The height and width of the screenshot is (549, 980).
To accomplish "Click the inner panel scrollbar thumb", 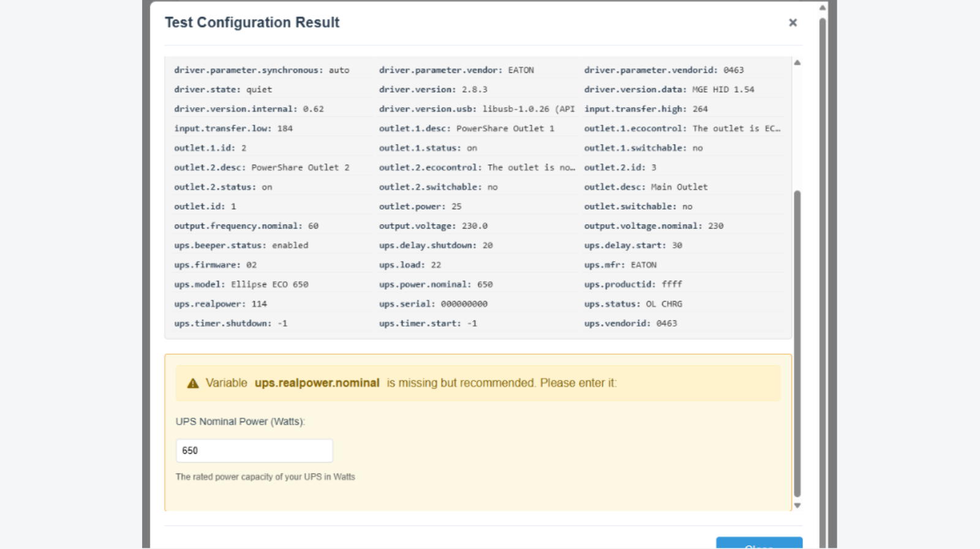I will [x=797, y=343].
